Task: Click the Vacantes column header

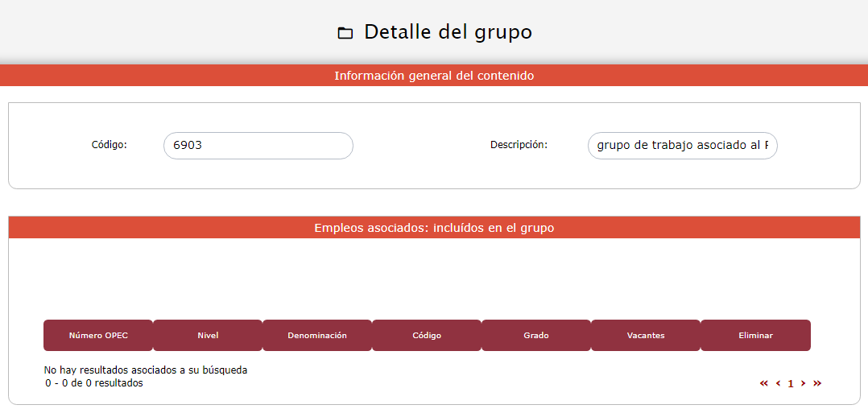Action: click(x=646, y=336)
